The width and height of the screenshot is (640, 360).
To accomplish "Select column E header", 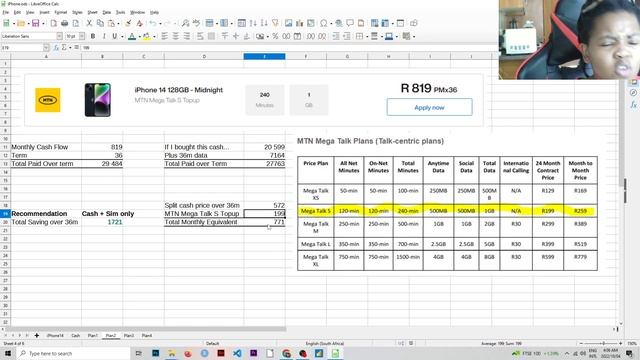I will point(264,56).
